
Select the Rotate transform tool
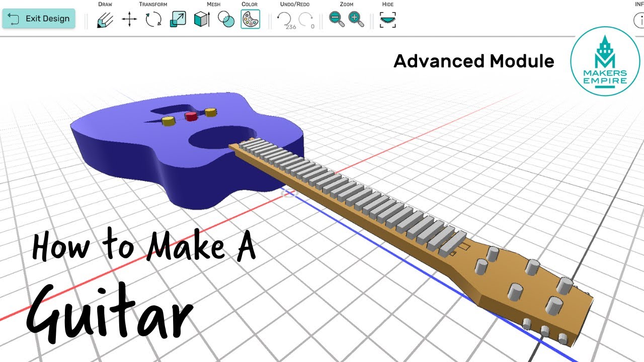(153, 20)
